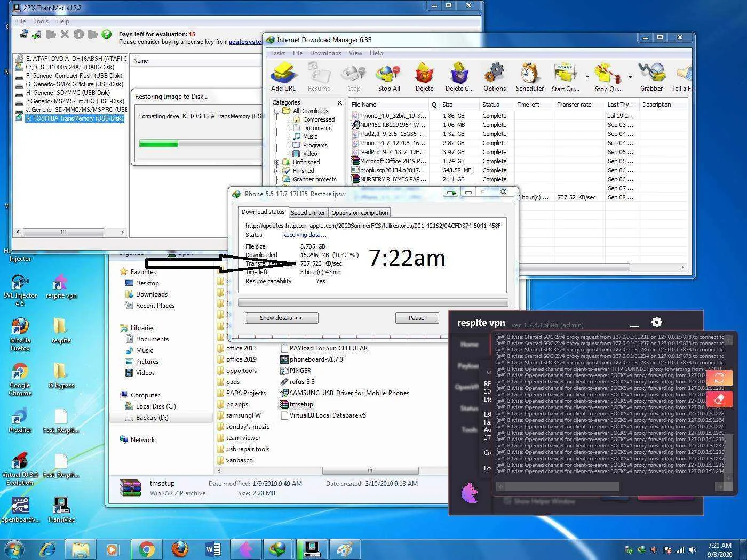Click the Delete icon in IDM toolbar
Screen dimensions: 747x560
click(x=424, y=77)
